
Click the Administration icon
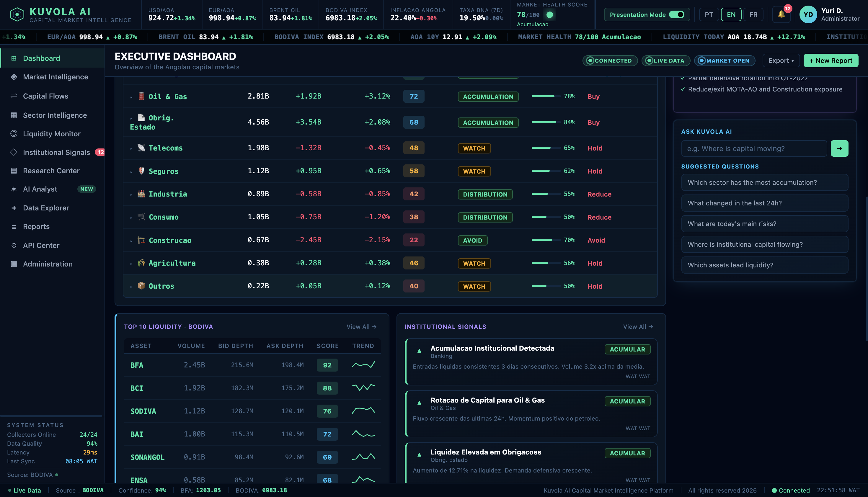point(14,264)
